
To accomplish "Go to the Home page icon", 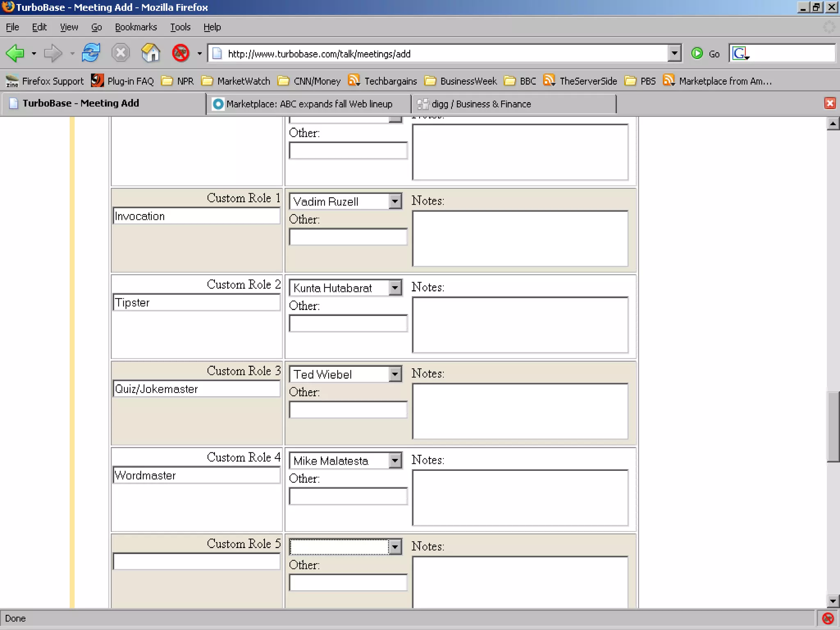I will [x=151, y=53].
